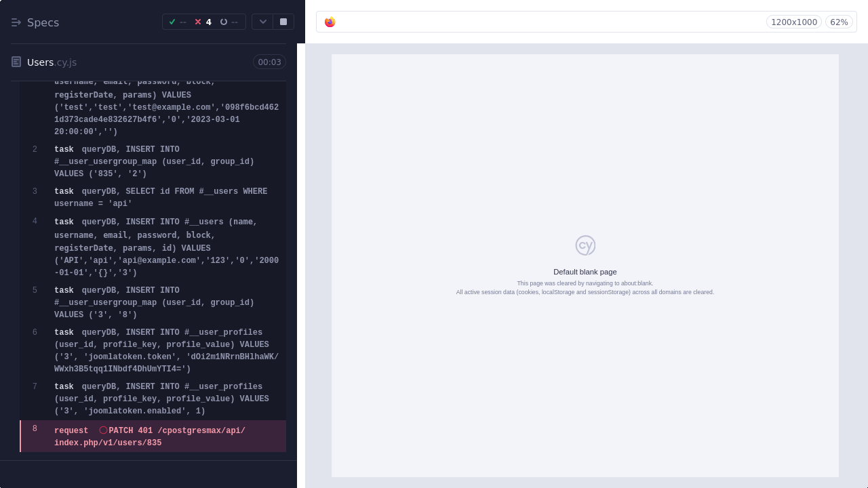Select command 4 INSERT INTO users API
868x488 pixels.
click(153, 247)
